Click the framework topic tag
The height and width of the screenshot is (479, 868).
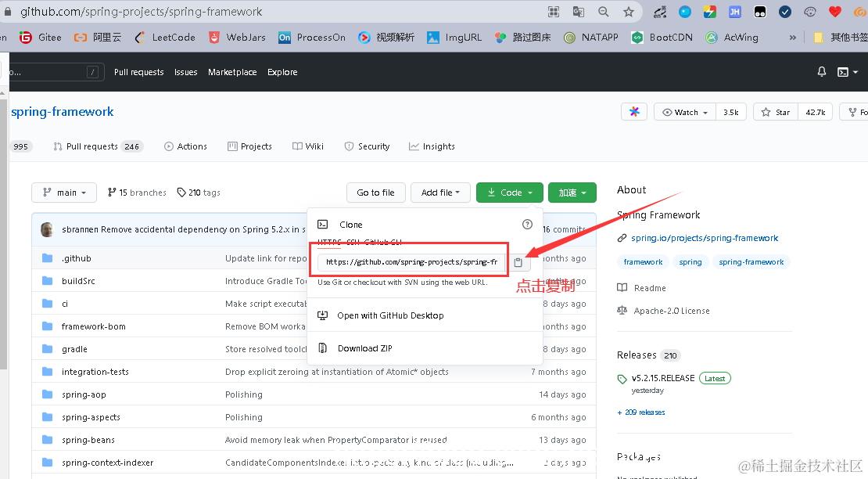[643, 262]
